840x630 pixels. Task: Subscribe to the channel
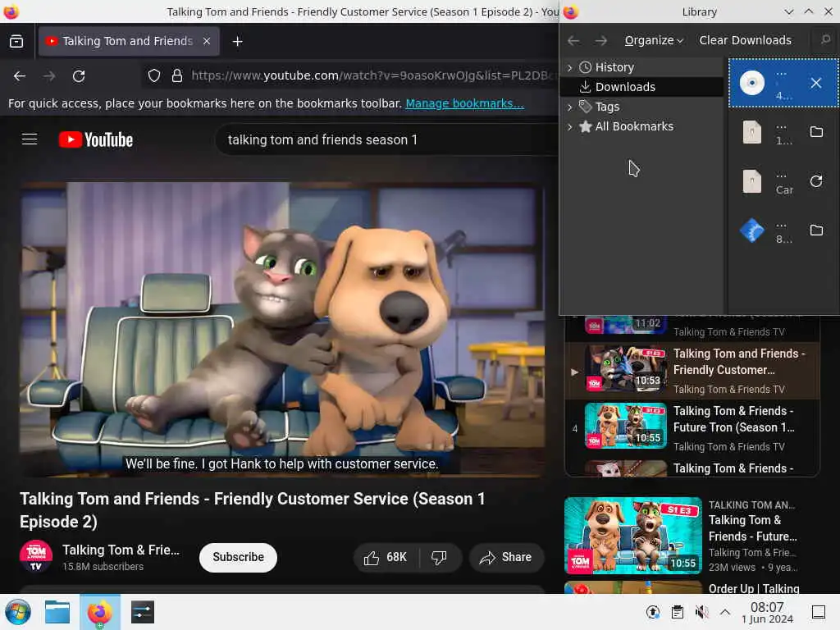[x=238, y=558]
